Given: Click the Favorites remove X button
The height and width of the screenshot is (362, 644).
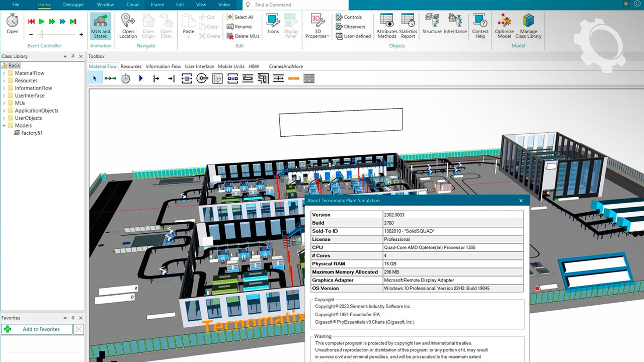Looking at the screenshot, I should tap(78, 329).
